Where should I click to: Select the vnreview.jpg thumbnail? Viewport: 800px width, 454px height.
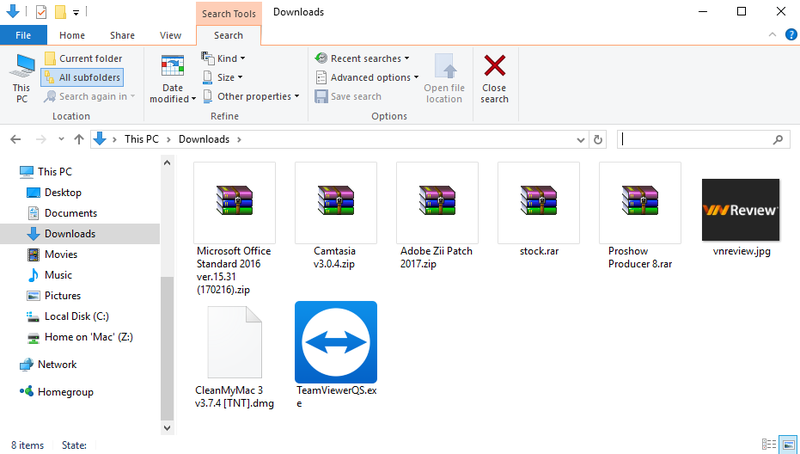click(x=740, y=204)
